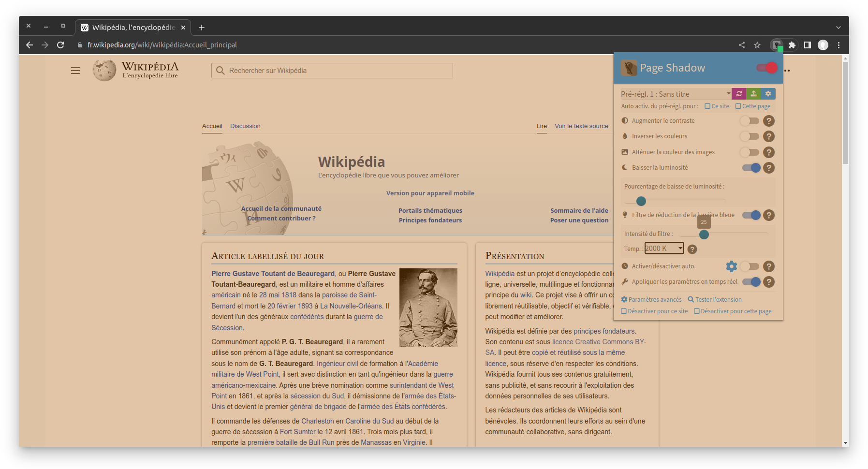The image size is (868, 469).
Task: Click Version pour appareil mobile link
Action: pyautogui.click(x=430, y=193)
